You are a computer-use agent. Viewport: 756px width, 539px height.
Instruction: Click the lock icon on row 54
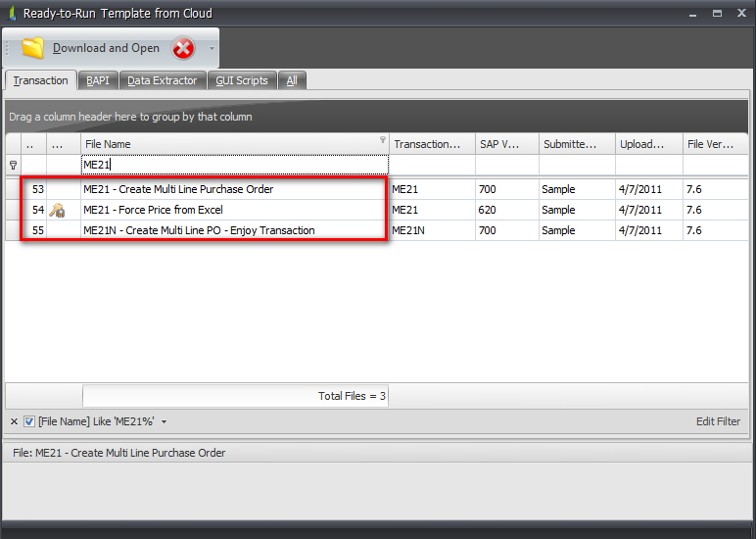click(58, 210)
